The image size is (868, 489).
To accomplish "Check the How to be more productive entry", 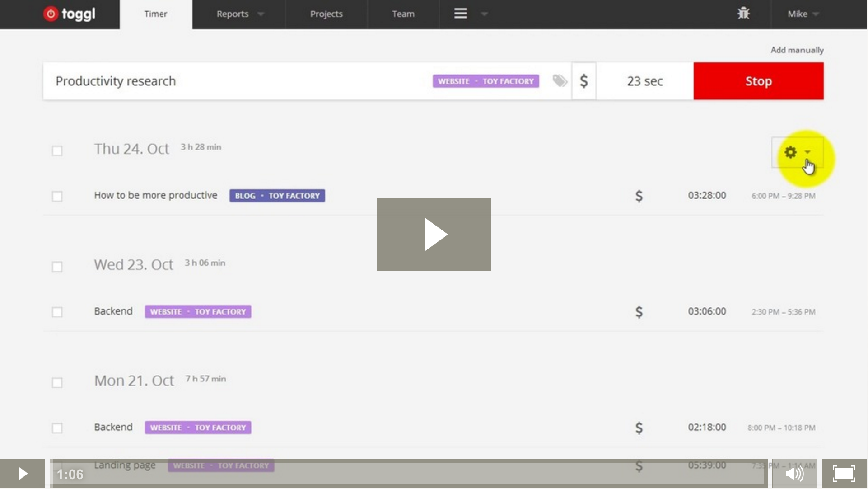I will (x=57, y=196).
